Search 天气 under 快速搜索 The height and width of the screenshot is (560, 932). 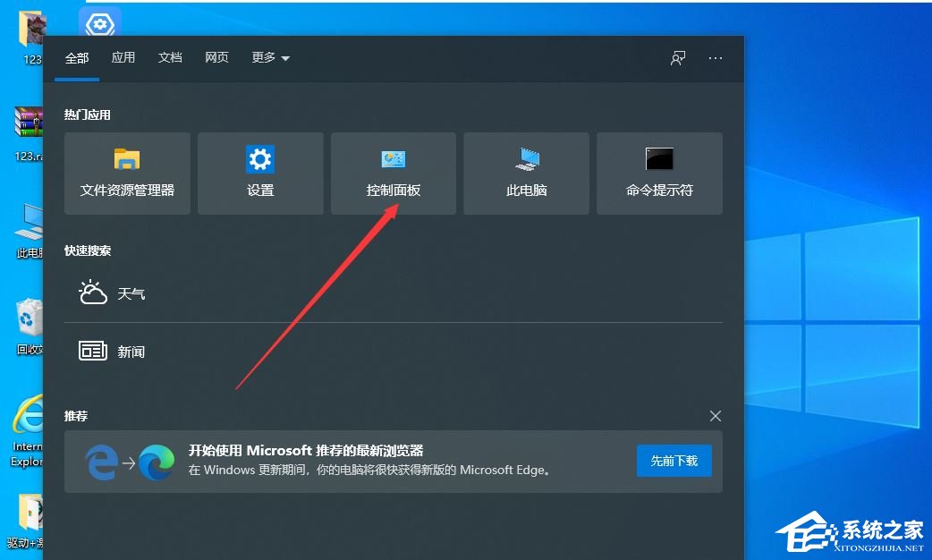pyautogui.click(x=112, y=293)
